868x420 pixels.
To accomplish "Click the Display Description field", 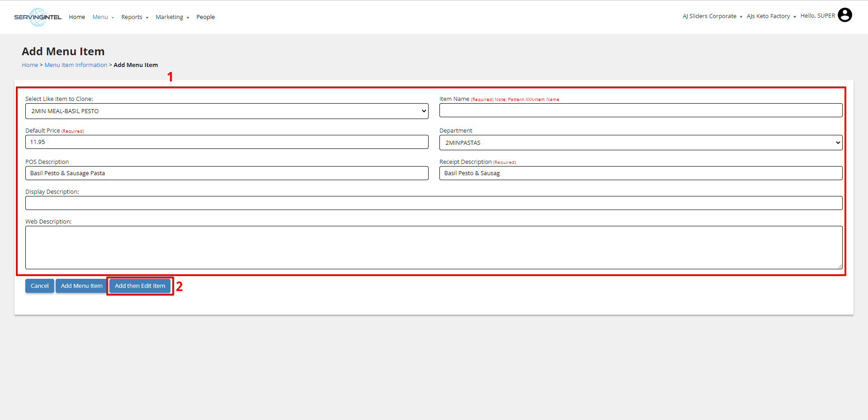I will [434, 203].
